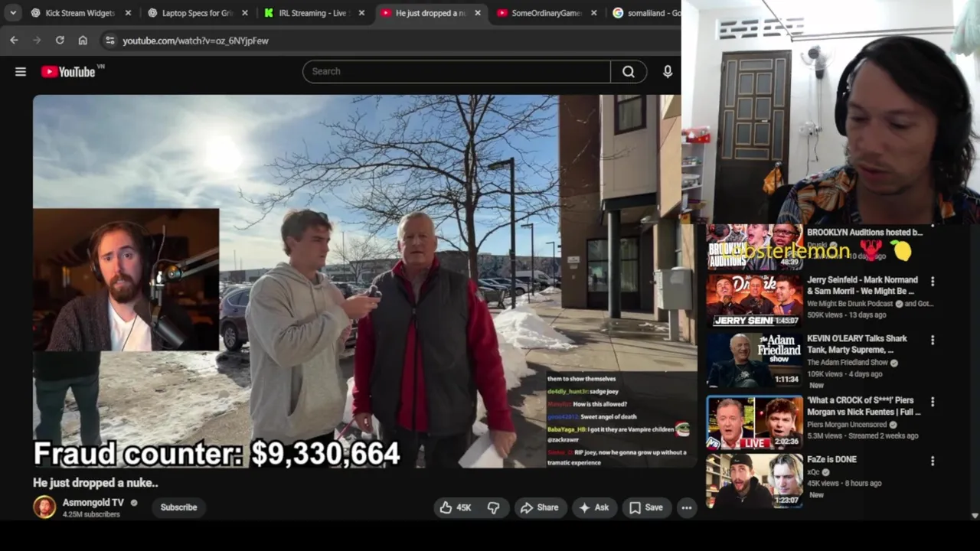Subscribe to Asmongold TV
This screenshot has width=980, height=551.
[178, 507]
